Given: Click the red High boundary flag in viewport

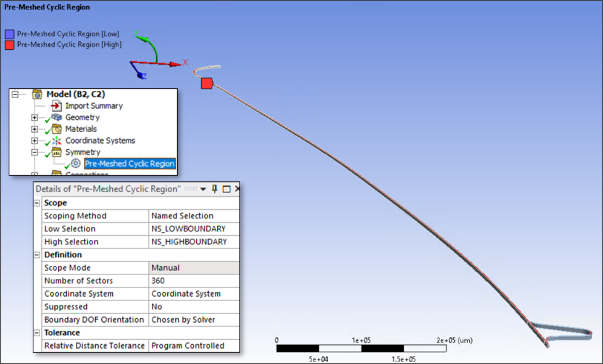Looking at the screenshot, I should (x=207, y=83).
